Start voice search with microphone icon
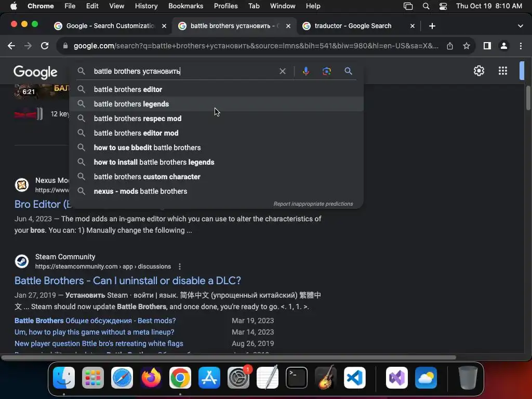The image size is (532, 399). pos(305,71)
